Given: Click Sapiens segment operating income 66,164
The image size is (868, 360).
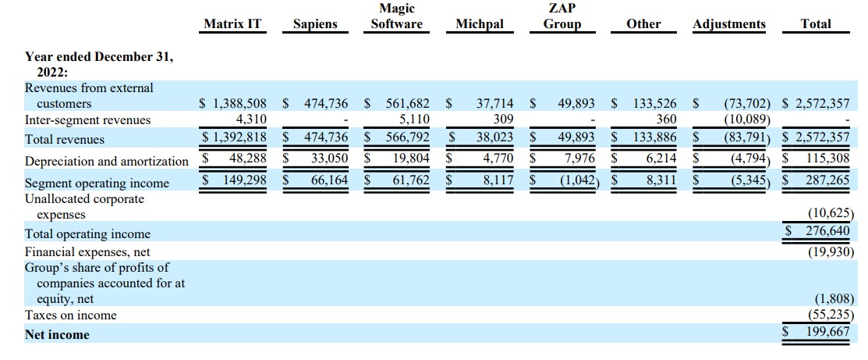Looking at the screenshot, I should click(x=330, y=180).
